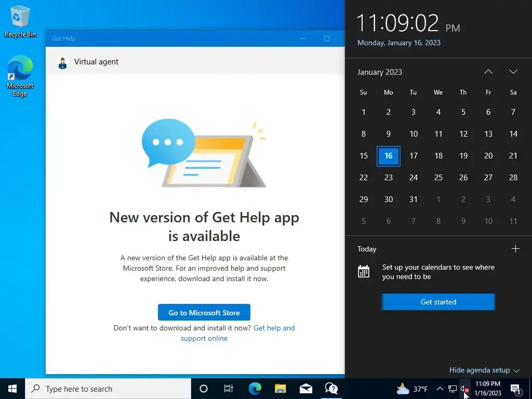Open the weather widget showing 37°F

click(412, 389)
